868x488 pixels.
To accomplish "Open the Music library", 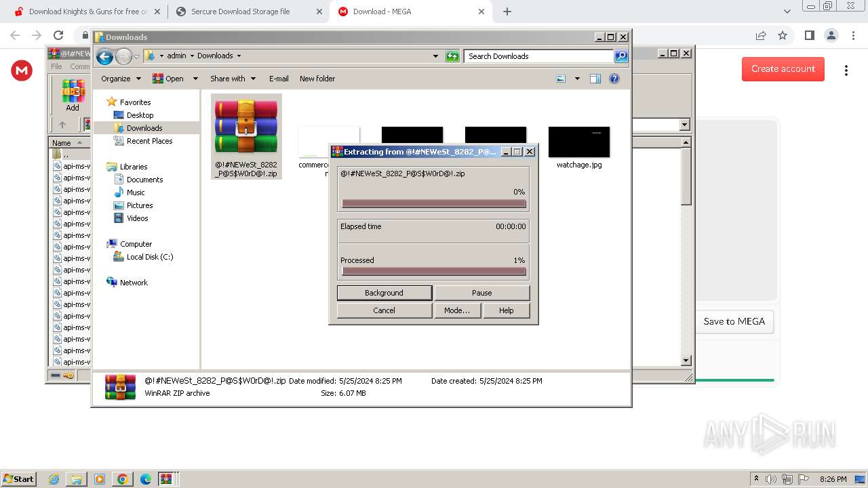I will [136, 192].
